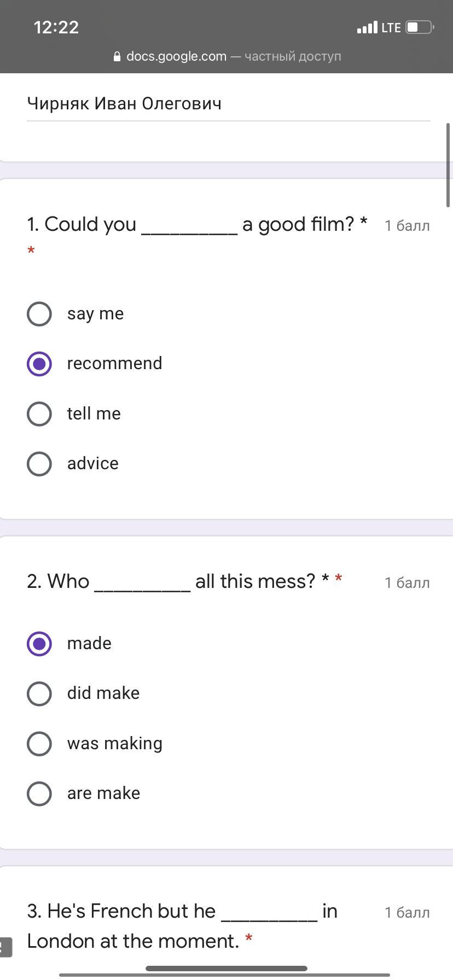Open the feedback icon at bottom-left corner
This screenshot has height=980, width=453.
5,948
